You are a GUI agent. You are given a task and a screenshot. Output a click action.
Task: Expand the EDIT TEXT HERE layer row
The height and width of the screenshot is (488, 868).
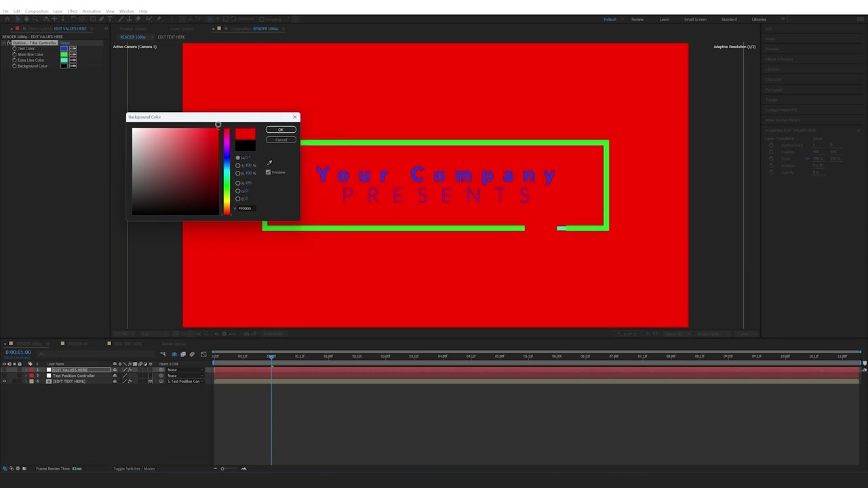tap(26, 382)
